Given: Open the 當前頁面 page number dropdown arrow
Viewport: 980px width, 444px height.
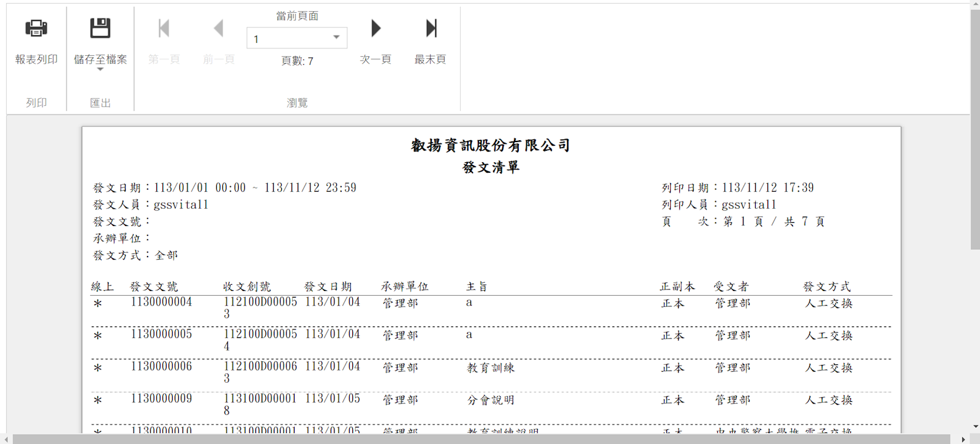Looking at the screenshot, I should [x=336, y=38].
